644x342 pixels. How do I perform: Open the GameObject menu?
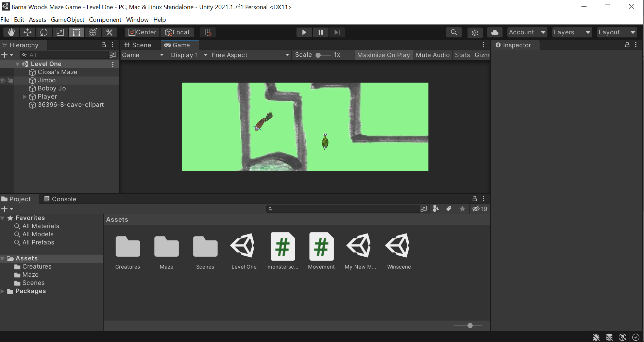click(67, 20)
